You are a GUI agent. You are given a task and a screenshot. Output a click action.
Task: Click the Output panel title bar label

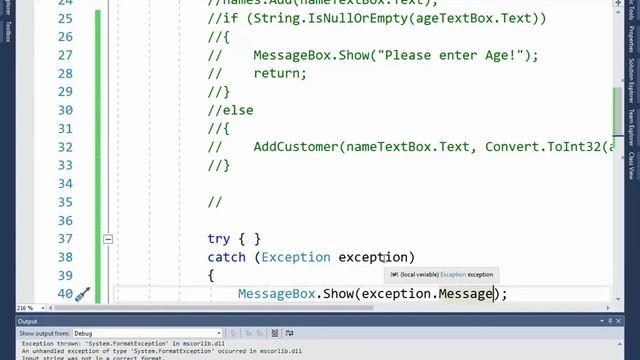pyautogui.click(x=27, y=321)
